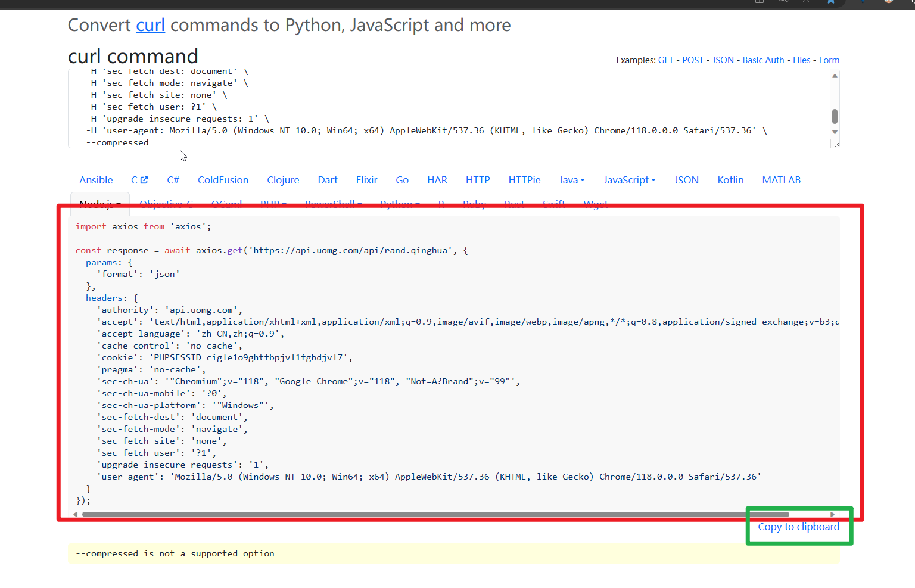Load the JSON example link
This screenshot has height=588, width=915.
723,60
